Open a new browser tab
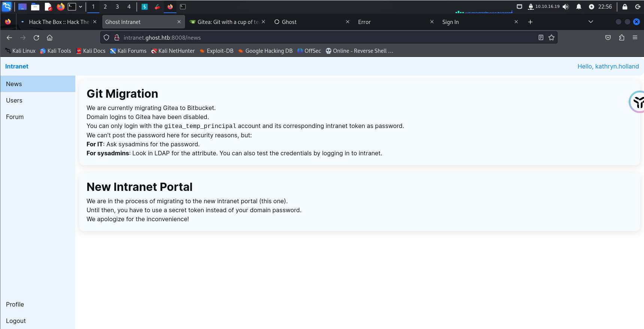Screen dimensions: 644x329 tap(530, 22)
